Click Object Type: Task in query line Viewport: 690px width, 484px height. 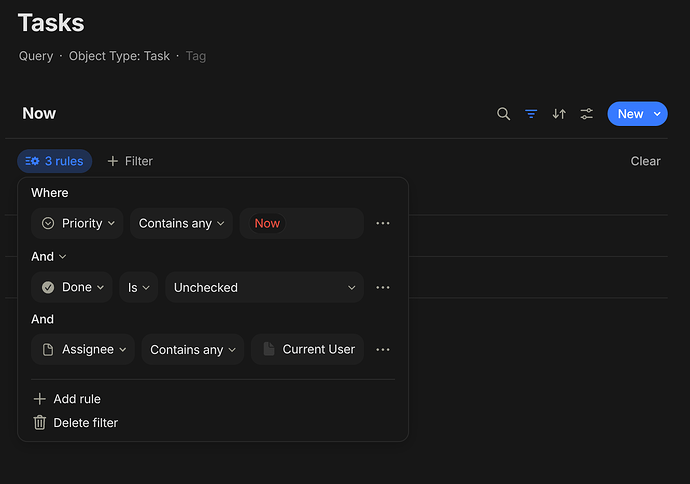click(119, 56)
